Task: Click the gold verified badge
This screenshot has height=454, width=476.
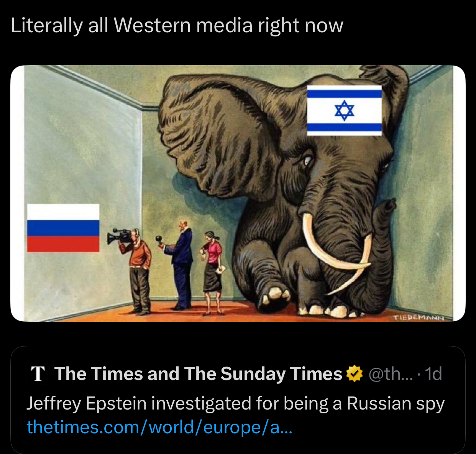Action: (x=355, y=374)
